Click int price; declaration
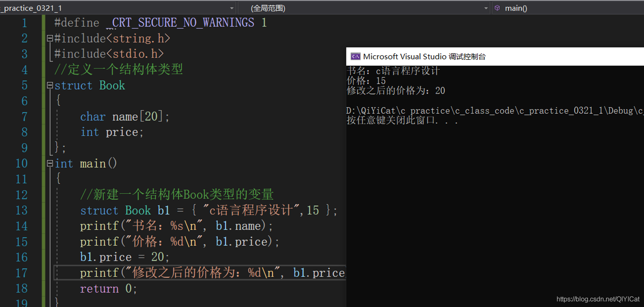 click(x=112, y=132)
